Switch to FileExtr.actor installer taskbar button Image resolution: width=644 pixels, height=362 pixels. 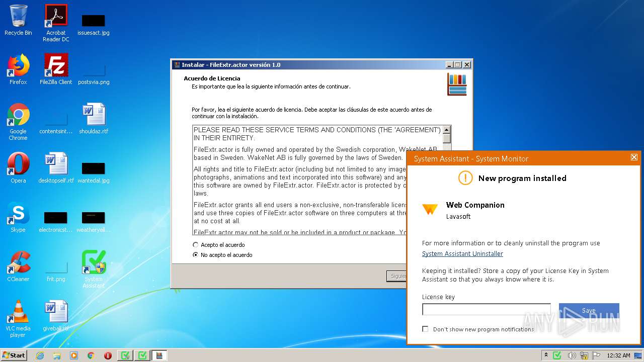click(159, 355)
